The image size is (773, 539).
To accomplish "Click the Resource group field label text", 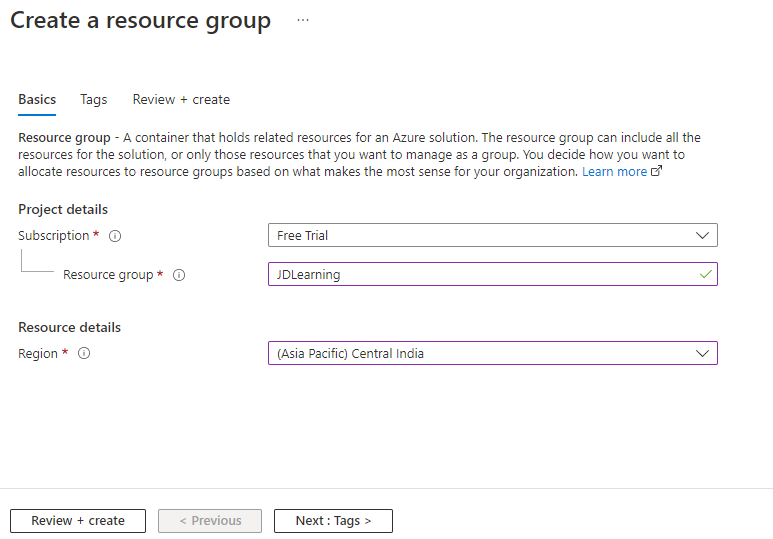I will 108,275.
